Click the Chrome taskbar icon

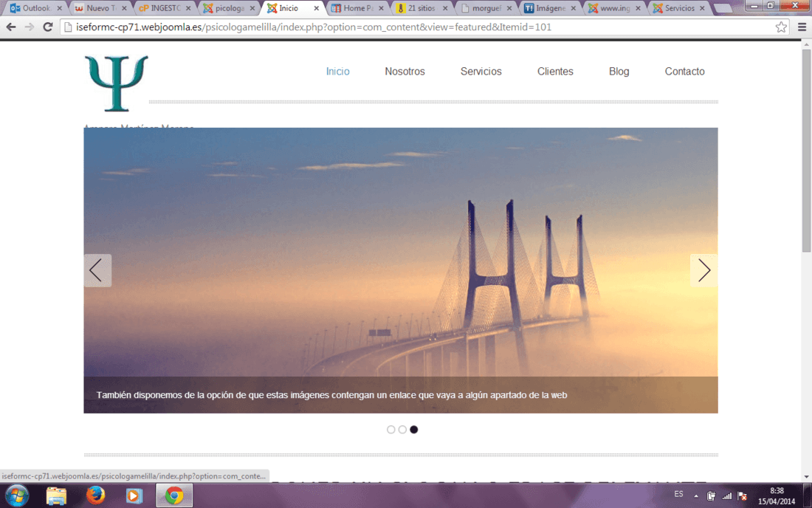[174, 495]
